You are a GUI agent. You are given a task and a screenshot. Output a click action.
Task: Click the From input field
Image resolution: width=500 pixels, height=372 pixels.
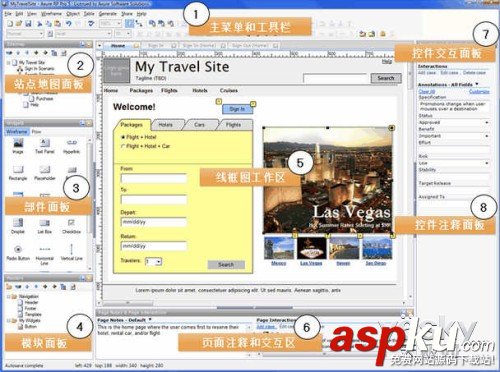(154, 178)
